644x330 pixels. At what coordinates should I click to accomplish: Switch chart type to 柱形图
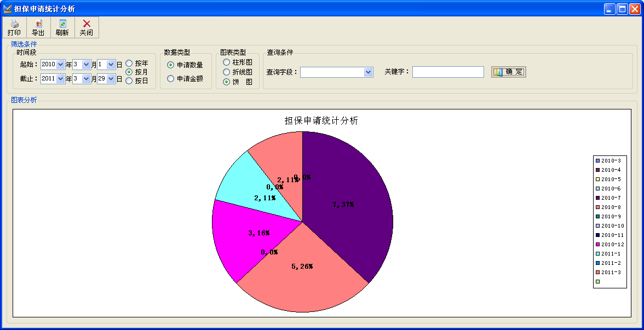coord(226,62)
